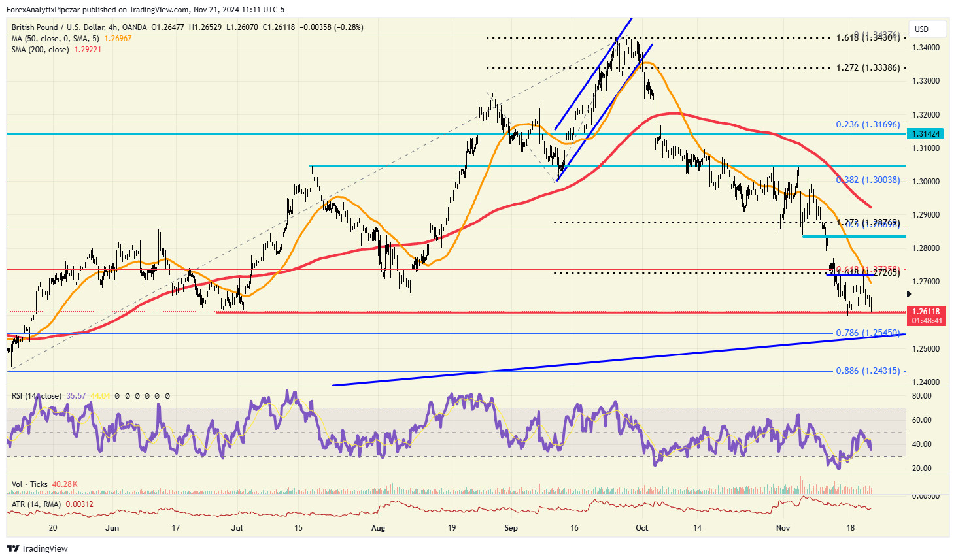Click the RSI (14, close) indicator legend

37,396
